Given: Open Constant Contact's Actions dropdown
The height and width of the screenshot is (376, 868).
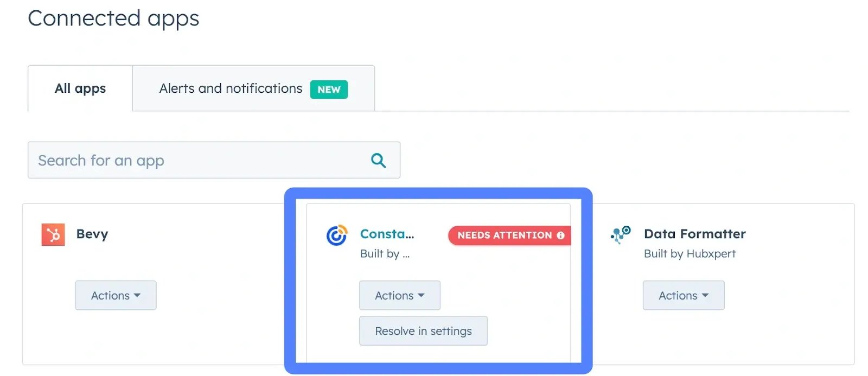Looking at the screenshot, I should click(x=399, y=295).
